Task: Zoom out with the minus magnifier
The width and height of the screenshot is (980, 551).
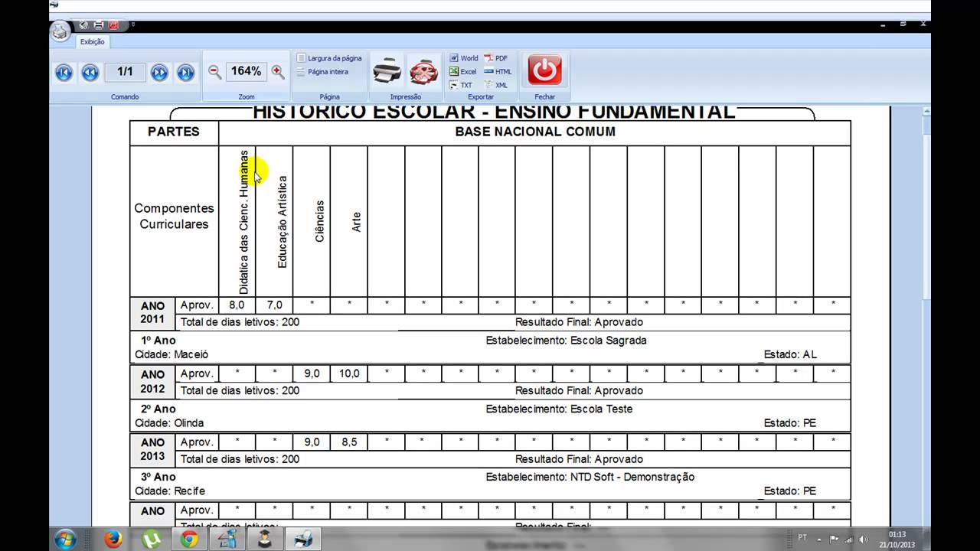Action: click(x=215, y=72)
